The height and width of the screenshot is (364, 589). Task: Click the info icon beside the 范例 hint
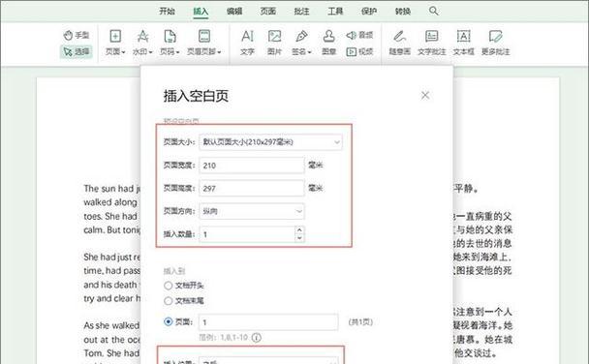click(256, 338)
